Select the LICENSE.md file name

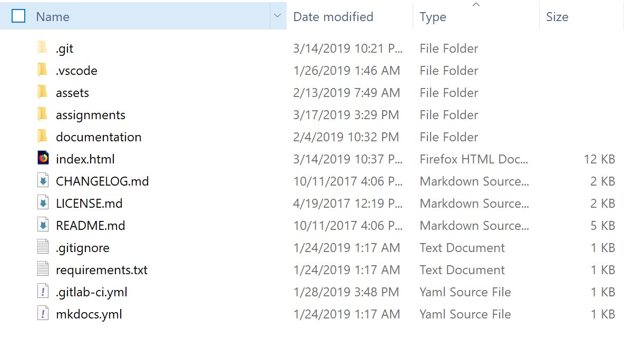tap(89, 204)
